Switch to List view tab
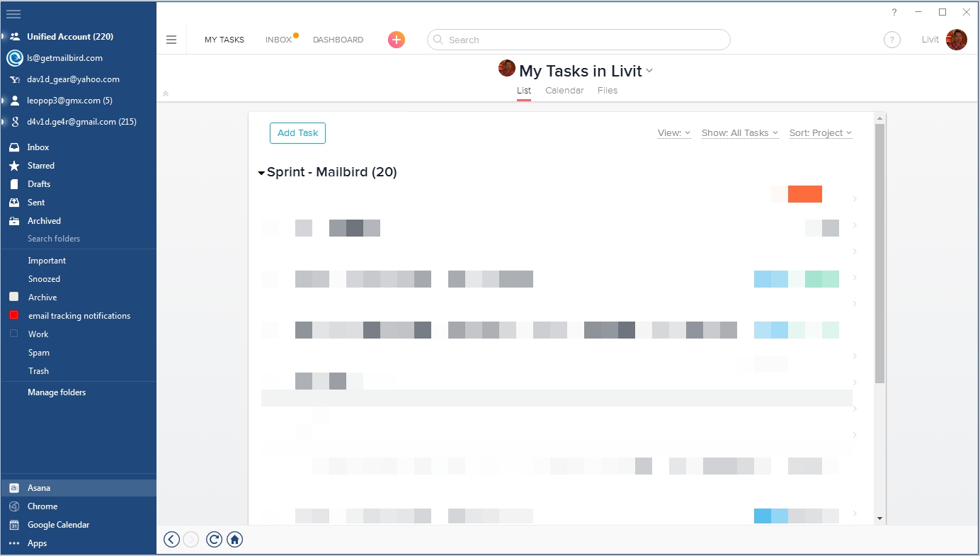980x556 pixels. click(x=524, y=91)
